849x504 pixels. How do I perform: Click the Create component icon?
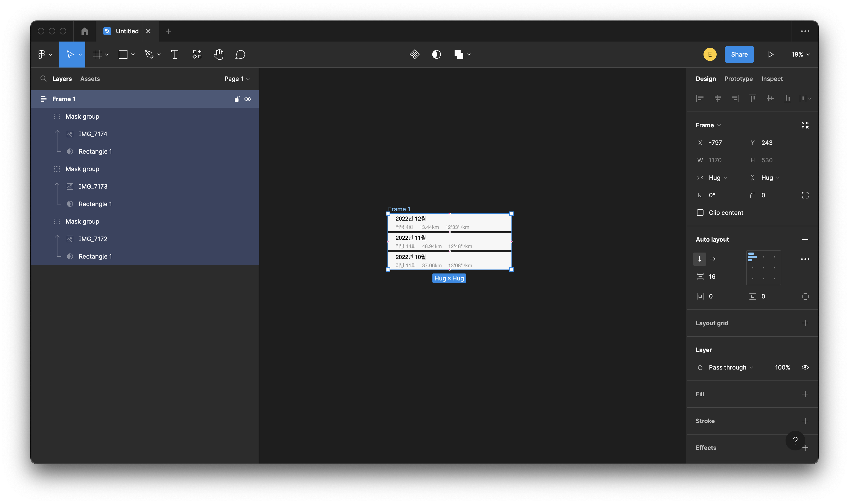click(x=414, y=54)
